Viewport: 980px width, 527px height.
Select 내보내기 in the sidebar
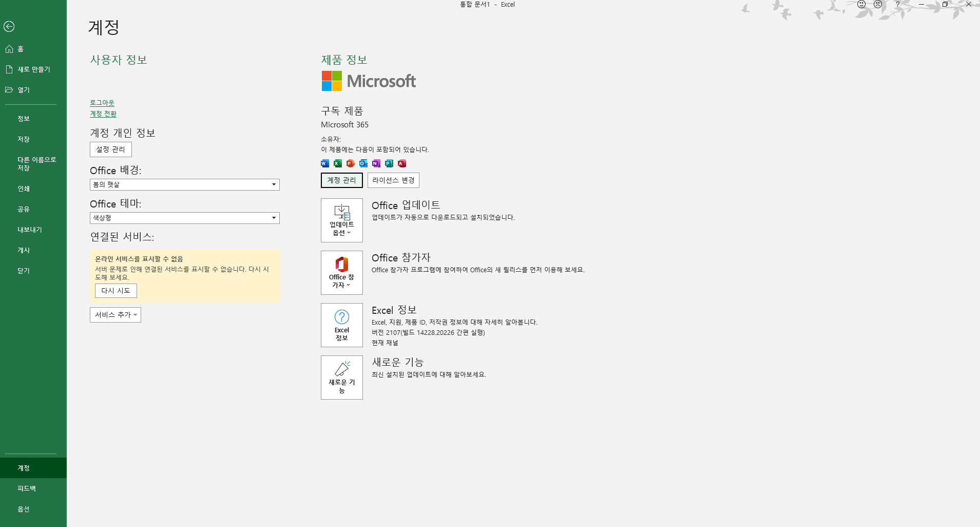(33, 230)
